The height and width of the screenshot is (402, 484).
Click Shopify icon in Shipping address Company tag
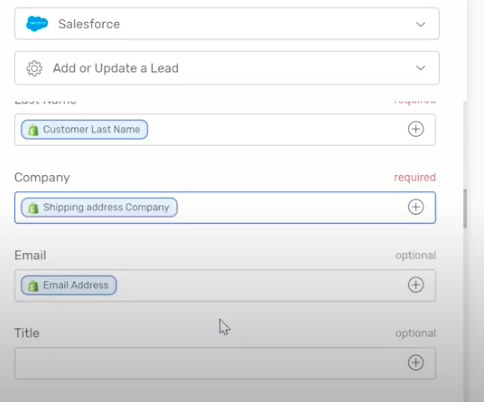click(33, 208)
